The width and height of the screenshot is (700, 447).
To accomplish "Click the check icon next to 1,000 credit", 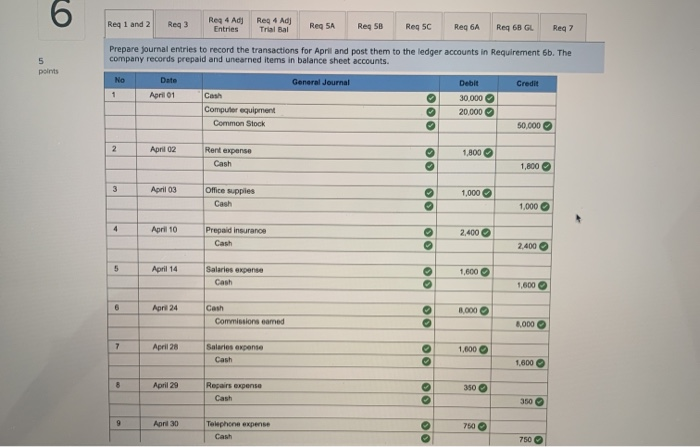I will click(545, 207).
